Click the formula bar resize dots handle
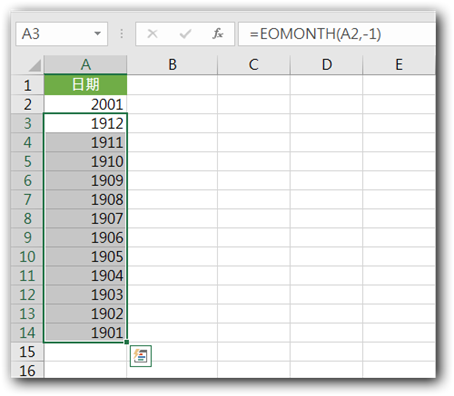 tap(122, 34)
